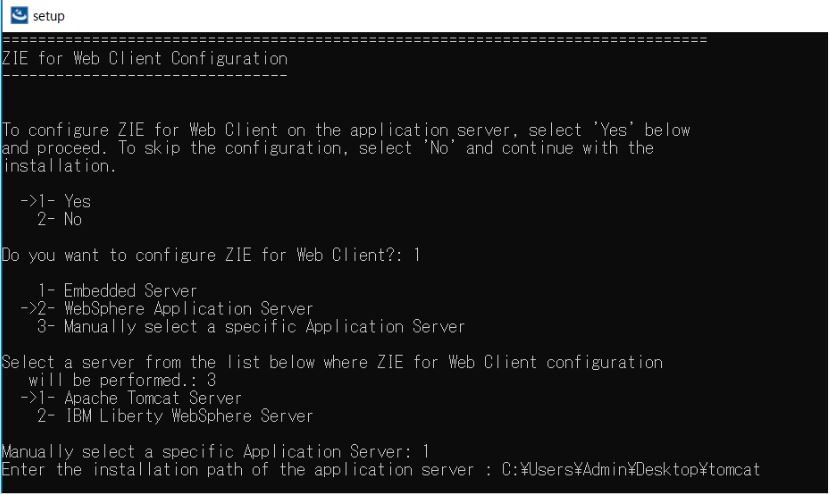The image size is (830, 494).
Task: Click the "ZIE for Web Client Configuration" heading
Action: coord(145,58)
